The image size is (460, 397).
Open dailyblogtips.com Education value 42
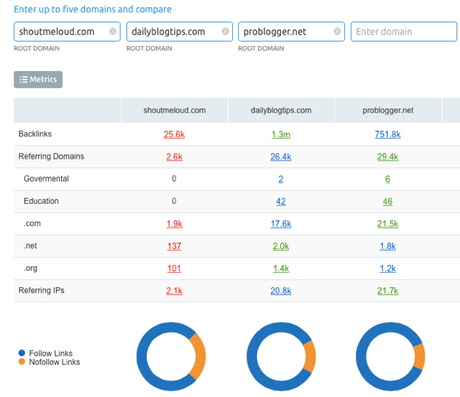(281, 201)
